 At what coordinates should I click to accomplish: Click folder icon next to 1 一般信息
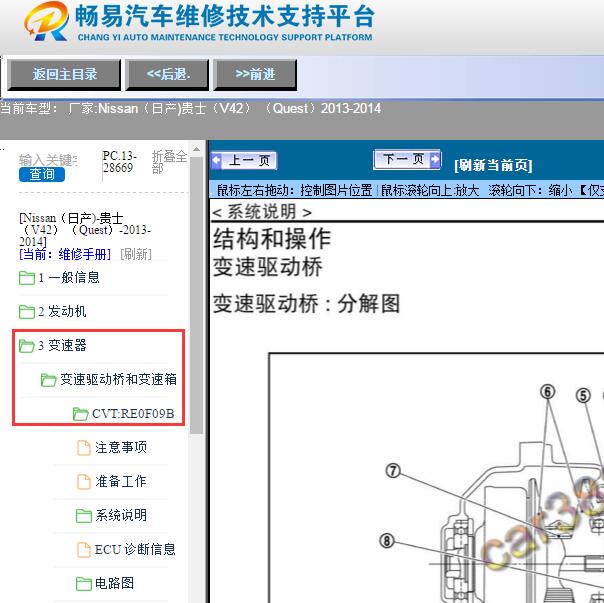pos(27,278)
